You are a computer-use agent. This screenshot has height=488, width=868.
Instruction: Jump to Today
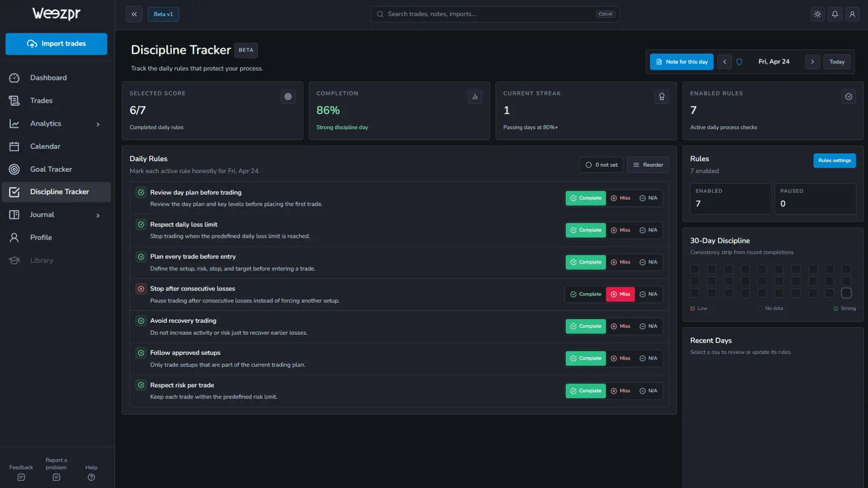[x=837, y=62]
